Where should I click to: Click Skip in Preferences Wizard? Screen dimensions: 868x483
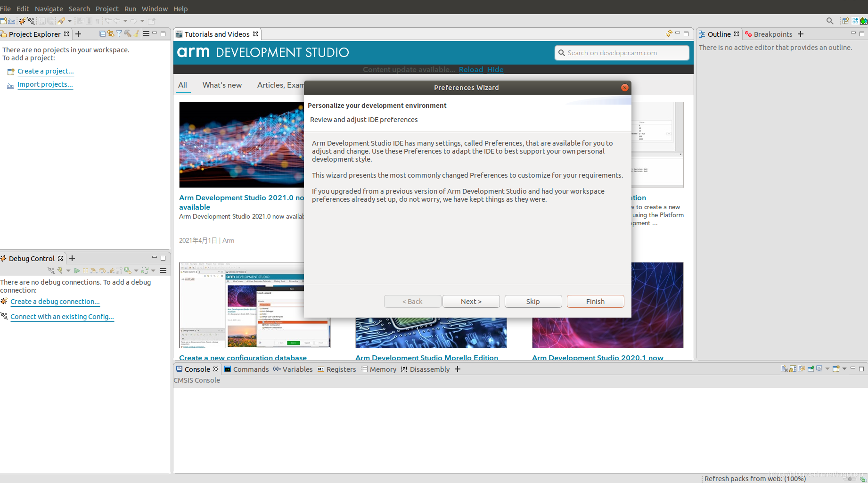pos(533,301)
